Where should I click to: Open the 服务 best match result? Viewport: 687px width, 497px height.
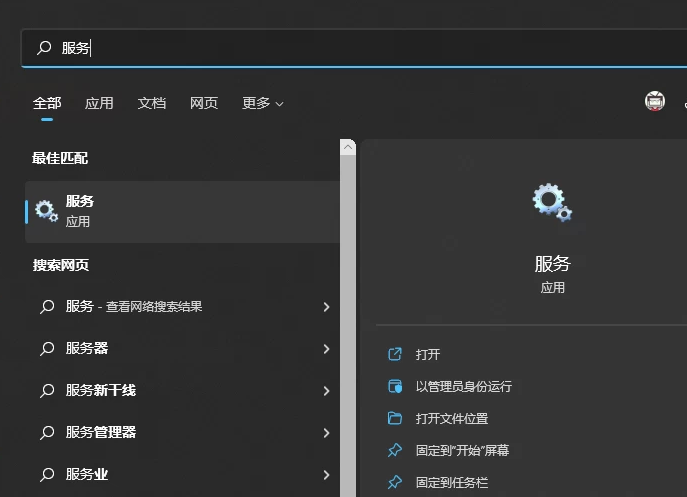pyautogui.click(x=182, y=212)
